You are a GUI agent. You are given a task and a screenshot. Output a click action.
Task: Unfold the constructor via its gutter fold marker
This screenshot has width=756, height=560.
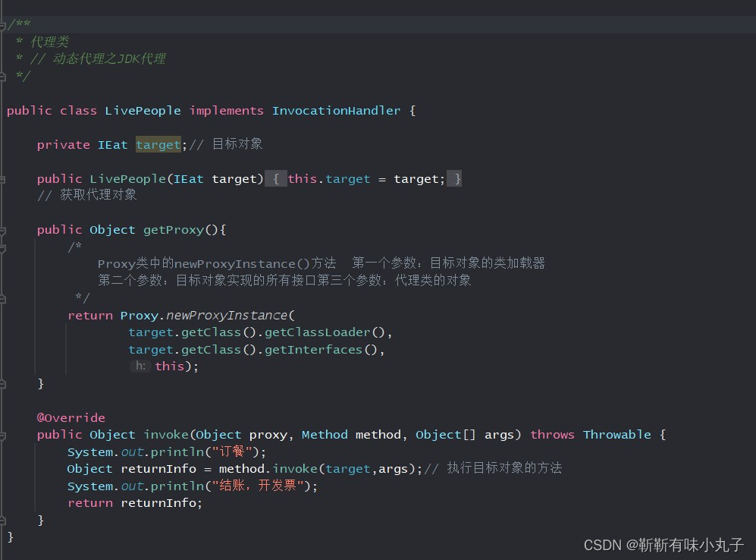pos(2,179)
